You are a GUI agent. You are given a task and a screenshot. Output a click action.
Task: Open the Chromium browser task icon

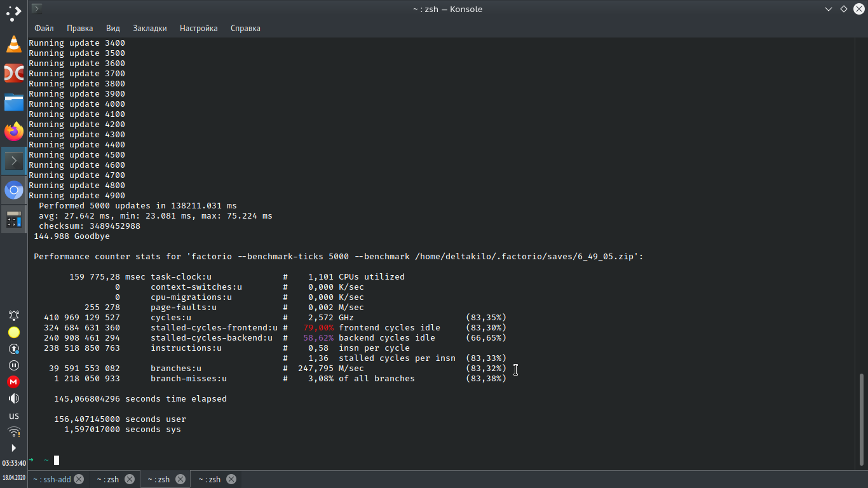coord(13,190)
